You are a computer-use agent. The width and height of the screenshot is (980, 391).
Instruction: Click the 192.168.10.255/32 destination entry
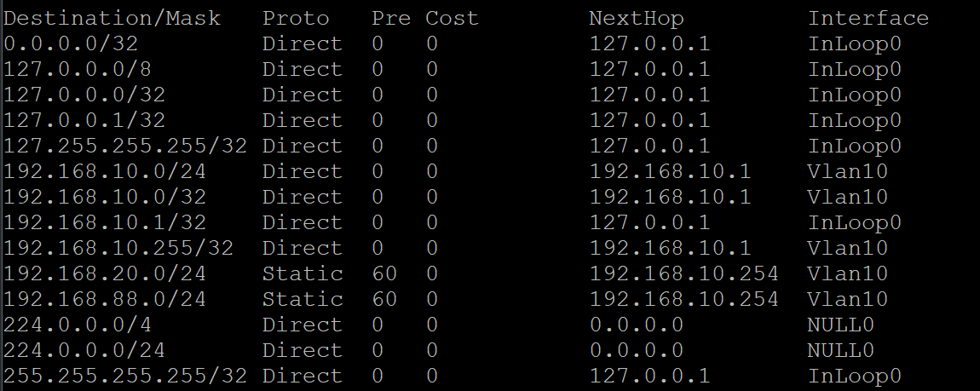(118, 248)
